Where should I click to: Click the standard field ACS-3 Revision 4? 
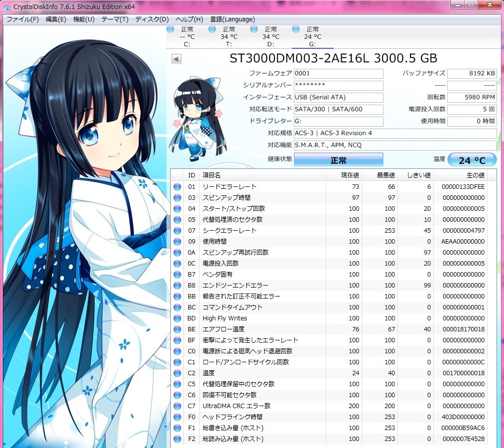tap(395, 133)
